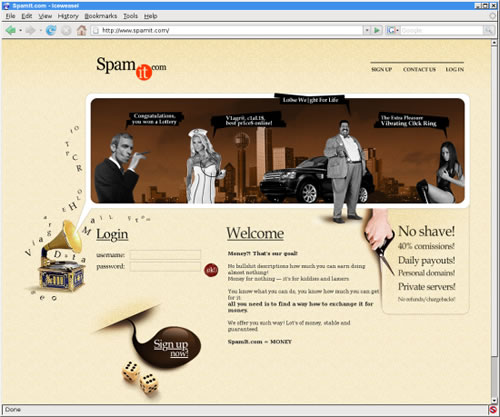Open the Bookmarks menu
This screenshot has width=500, height=417.
pos(101,16)
